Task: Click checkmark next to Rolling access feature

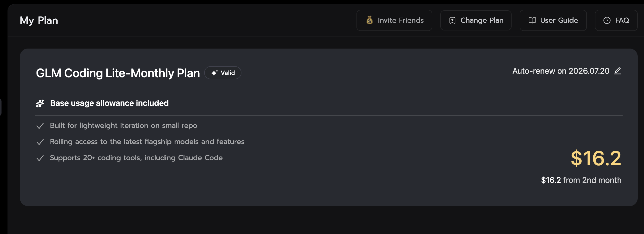Action: pyautogui.click(x=40, y=142)
